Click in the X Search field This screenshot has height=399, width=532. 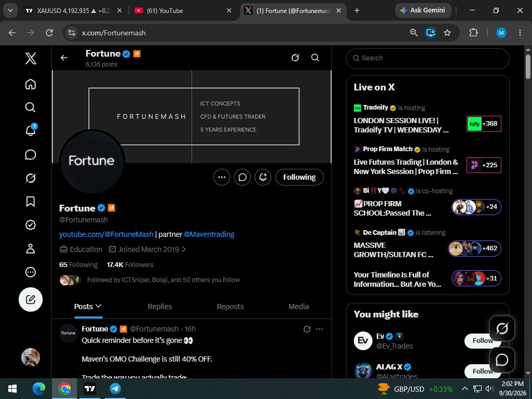click(428, 58)
